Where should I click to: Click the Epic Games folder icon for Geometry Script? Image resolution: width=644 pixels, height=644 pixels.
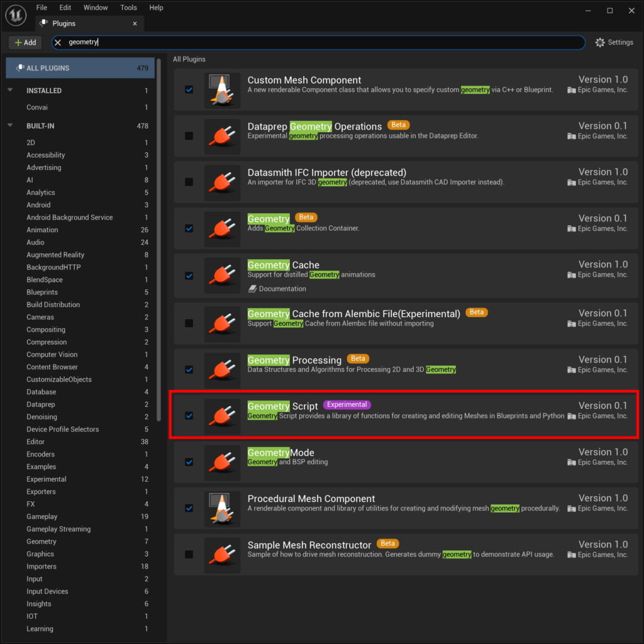[571, 416]
